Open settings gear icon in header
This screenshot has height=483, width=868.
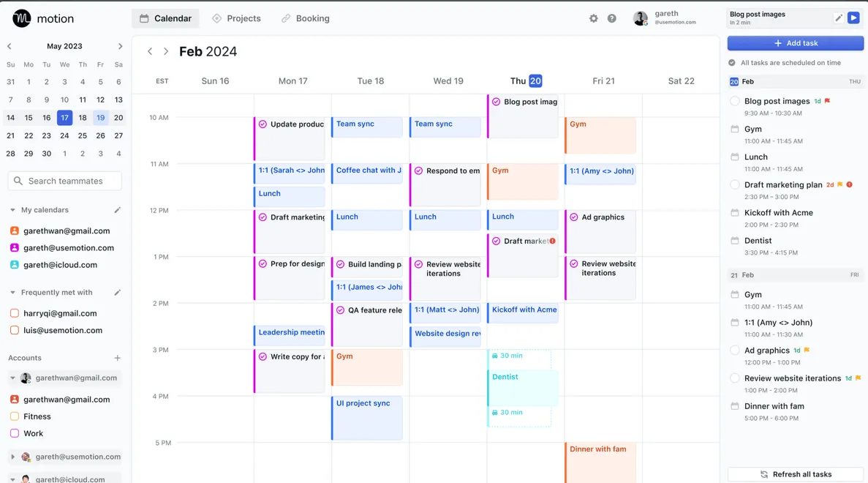point(594,18)
